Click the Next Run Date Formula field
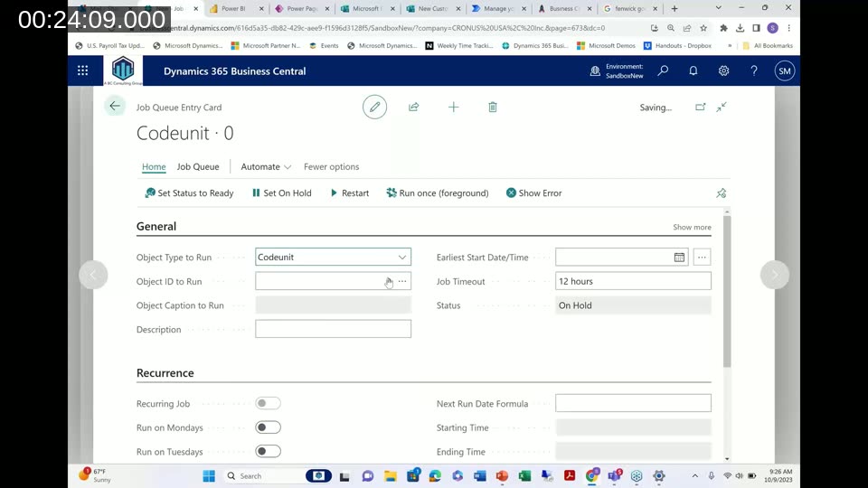This screenshot has height=488, width=868. click(x=633, y=403)
